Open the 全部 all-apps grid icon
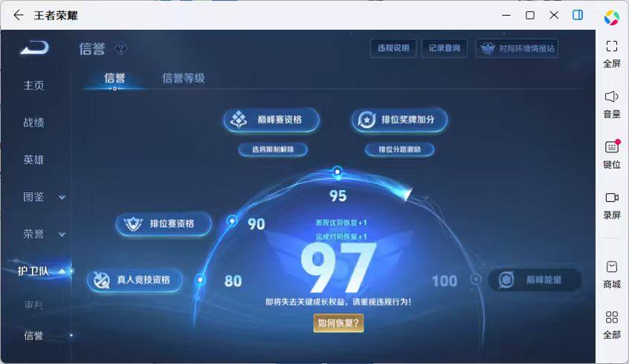Screen dimensions: 629x364 [612, 317]
